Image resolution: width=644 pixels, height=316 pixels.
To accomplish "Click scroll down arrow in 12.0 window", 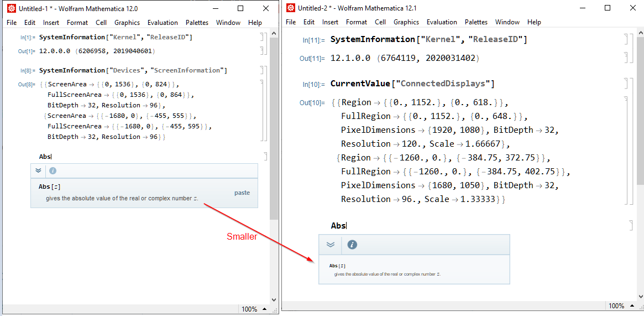I will point(274,299).
